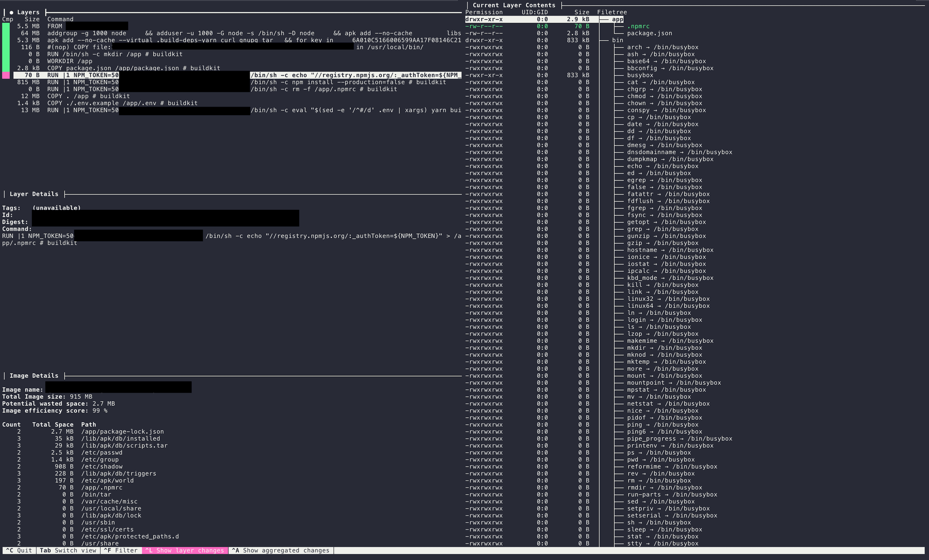This screenshot has width=929, height=560.
Task: Click Tab Switch view in footer
Action: click(x=68, y=550)
